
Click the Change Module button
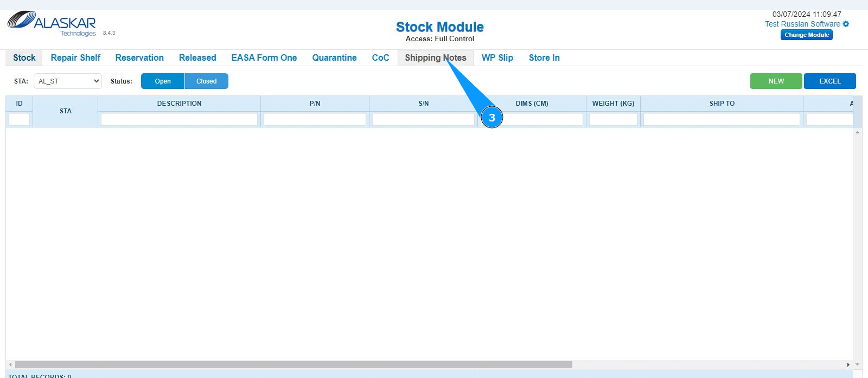(807, 35)
